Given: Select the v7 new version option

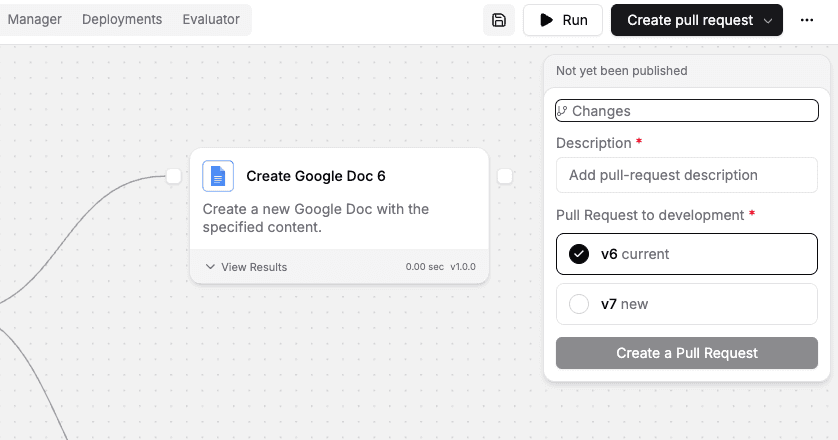Looking at the screenshot, I should tap(687, 304).
